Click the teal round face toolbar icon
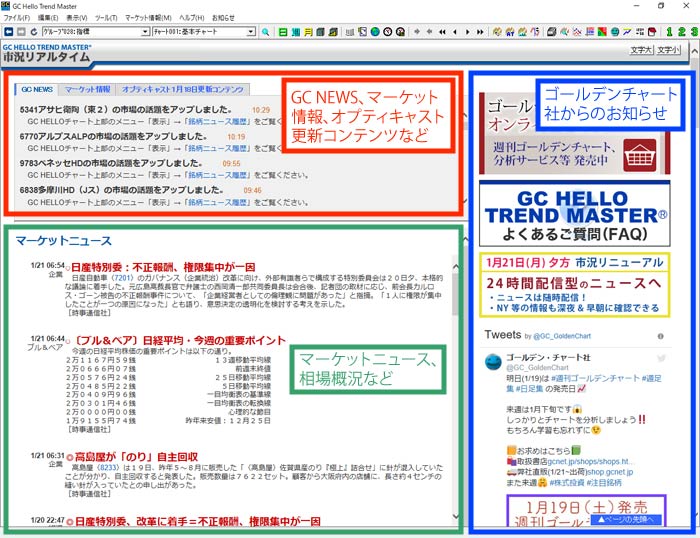This screenshot has height=538, width=700. [615, 32]
